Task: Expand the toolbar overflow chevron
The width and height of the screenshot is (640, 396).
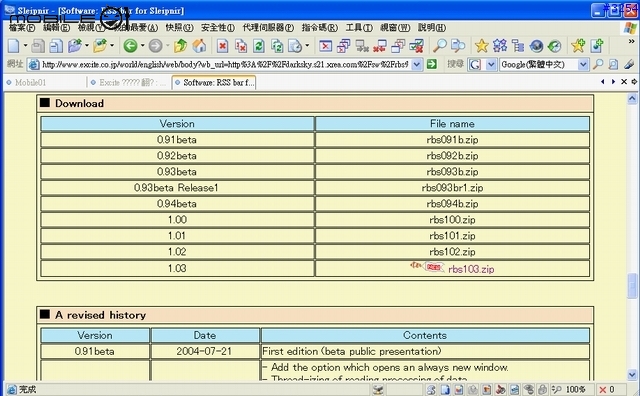Action: coord(631,41)
